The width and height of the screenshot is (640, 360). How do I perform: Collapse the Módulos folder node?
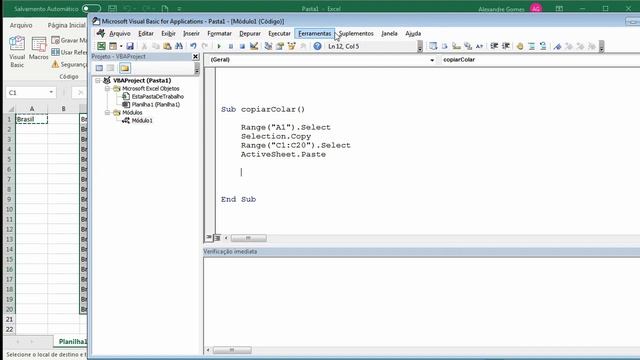pyautogui.click(x=107, y=112)
